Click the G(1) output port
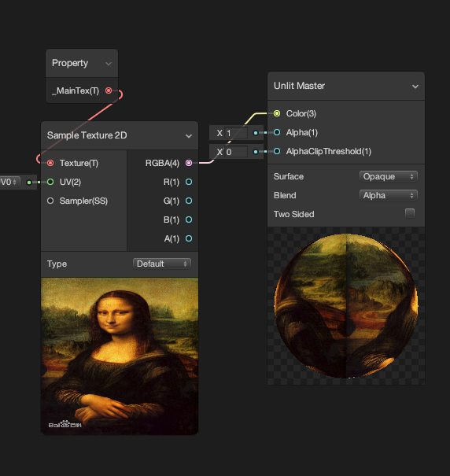Image resolution: width=450 pixels, height=476 pixels. click(x=189, y=201)
